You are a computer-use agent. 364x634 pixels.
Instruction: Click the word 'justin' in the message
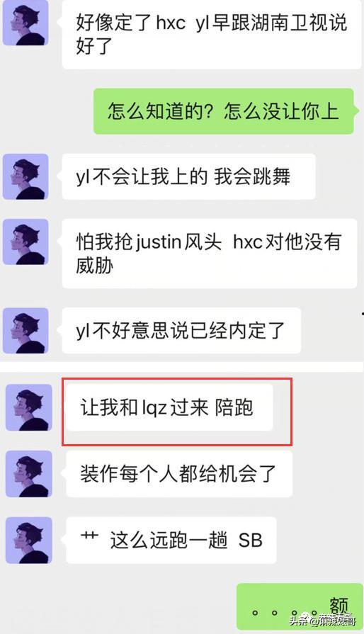[x=159, y=242]
